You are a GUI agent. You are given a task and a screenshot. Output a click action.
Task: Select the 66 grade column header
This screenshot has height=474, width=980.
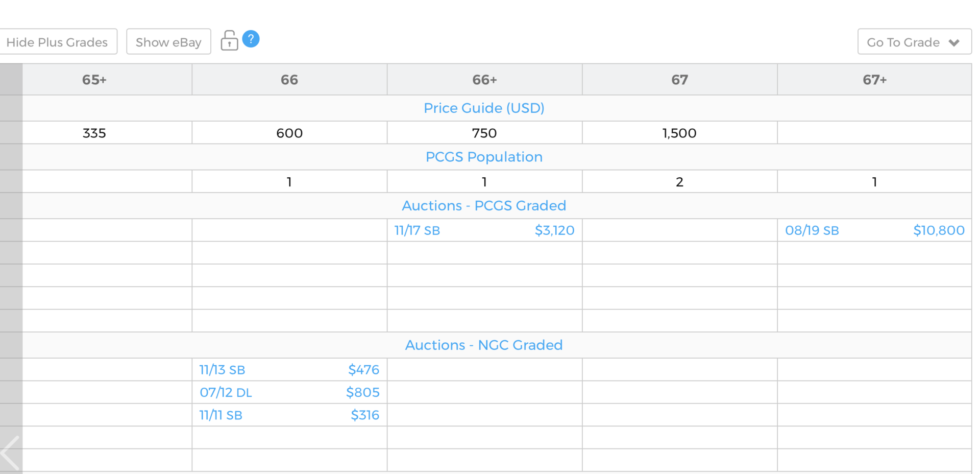tap(289, 80)
